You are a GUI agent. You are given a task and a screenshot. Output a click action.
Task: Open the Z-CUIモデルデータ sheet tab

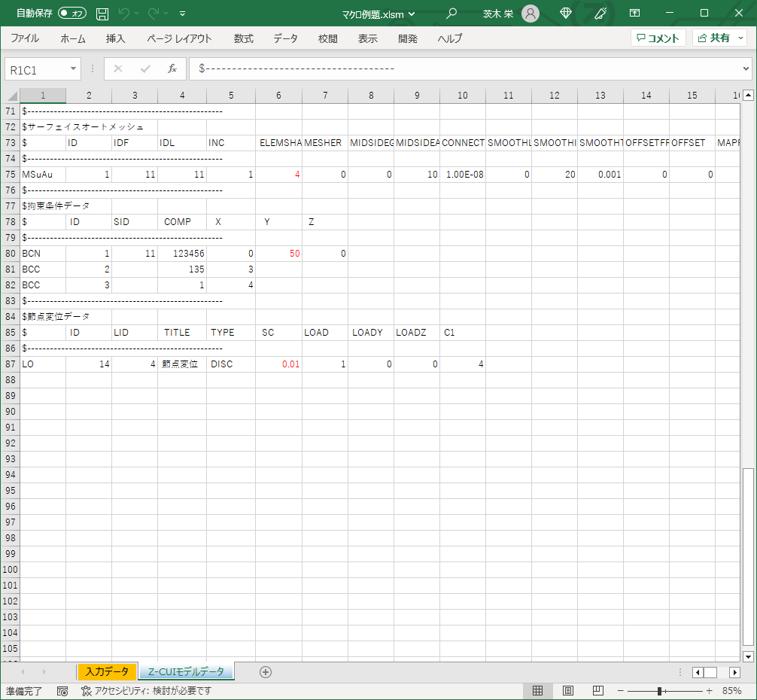pyautogui.click(x=187, y=673)
